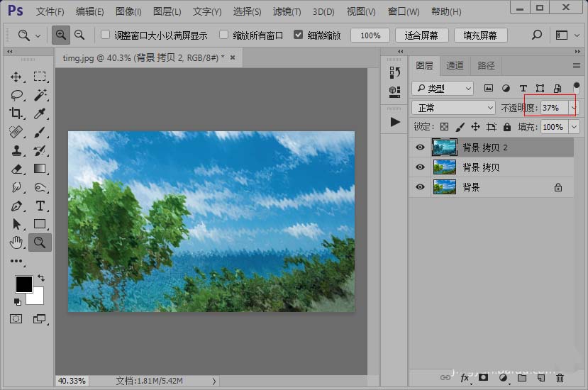Select the Magic Wand tool
The width and height of the screenshot is (588, 390).
(x=40, y=95)
